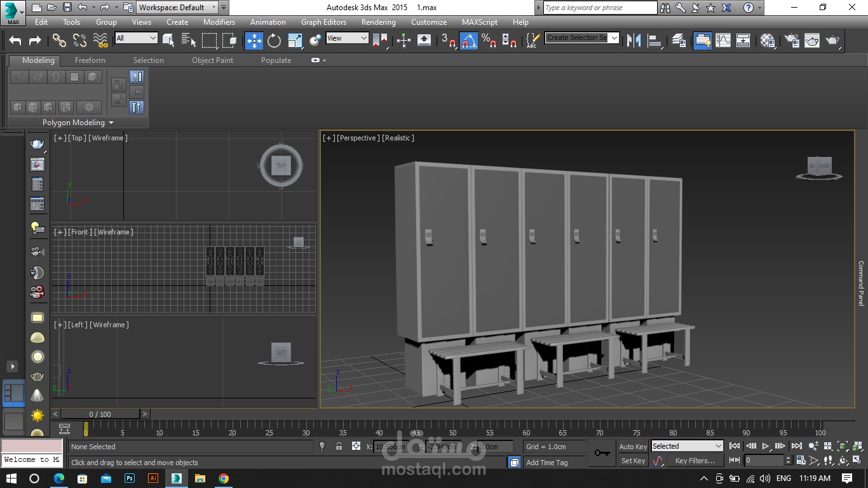
Task: Select the Rotate tool in main toolbar
Action: coord(274,41)
